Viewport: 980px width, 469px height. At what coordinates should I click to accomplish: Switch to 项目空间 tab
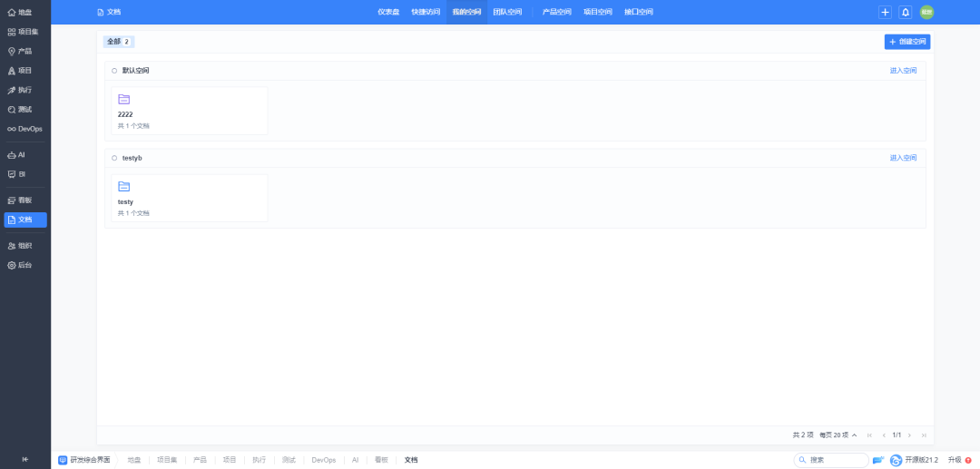597,12
